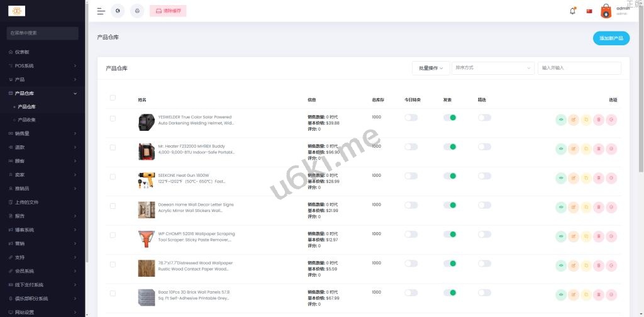Expand the POS系统 sidebar menu

(42, 65)
